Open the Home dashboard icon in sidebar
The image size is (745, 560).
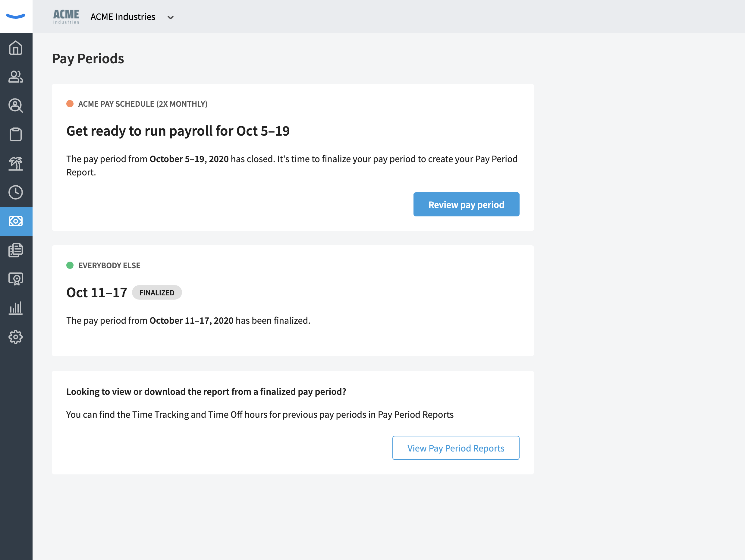pyautogui.click(x=16, y=48)
